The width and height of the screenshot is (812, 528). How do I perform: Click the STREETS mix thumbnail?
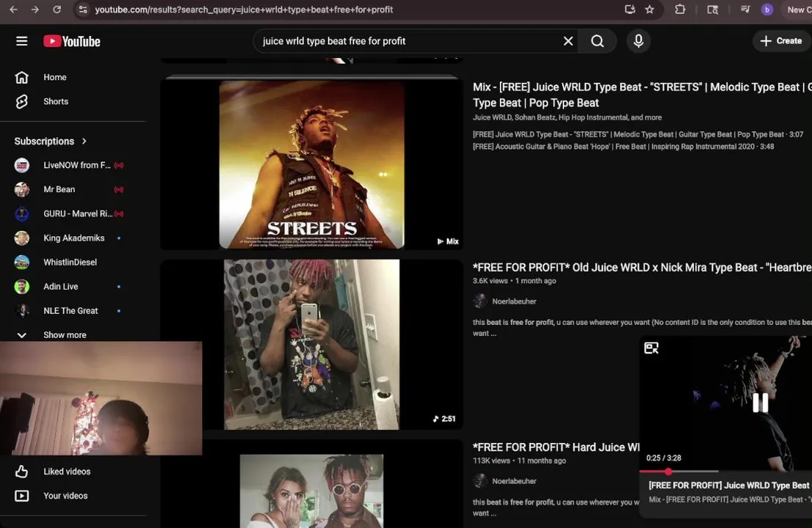coord(311,164)
